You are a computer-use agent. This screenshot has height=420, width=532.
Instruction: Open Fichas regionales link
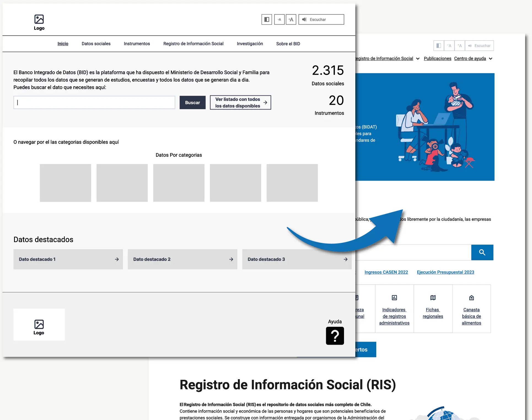point(433,313)
